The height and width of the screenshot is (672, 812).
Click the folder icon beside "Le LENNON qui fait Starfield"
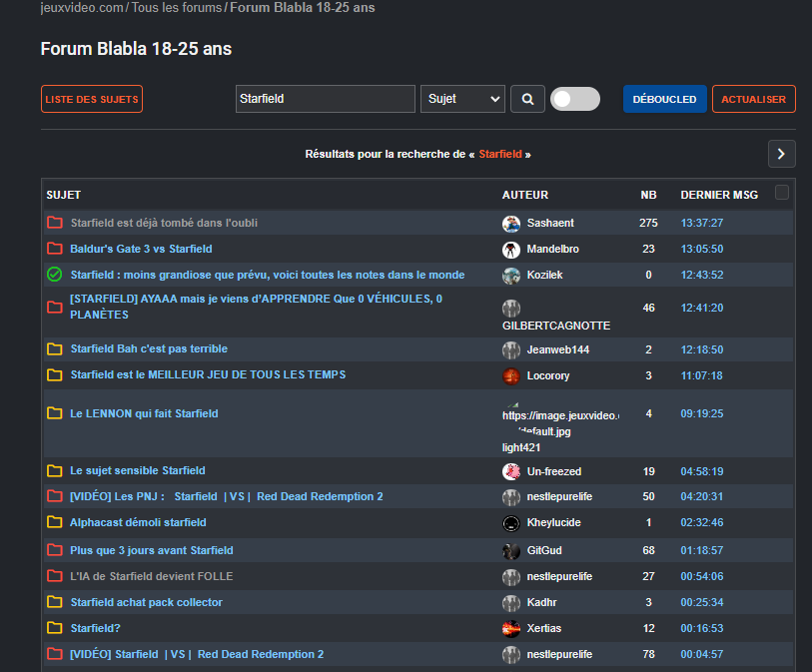(x=54, y=413)
